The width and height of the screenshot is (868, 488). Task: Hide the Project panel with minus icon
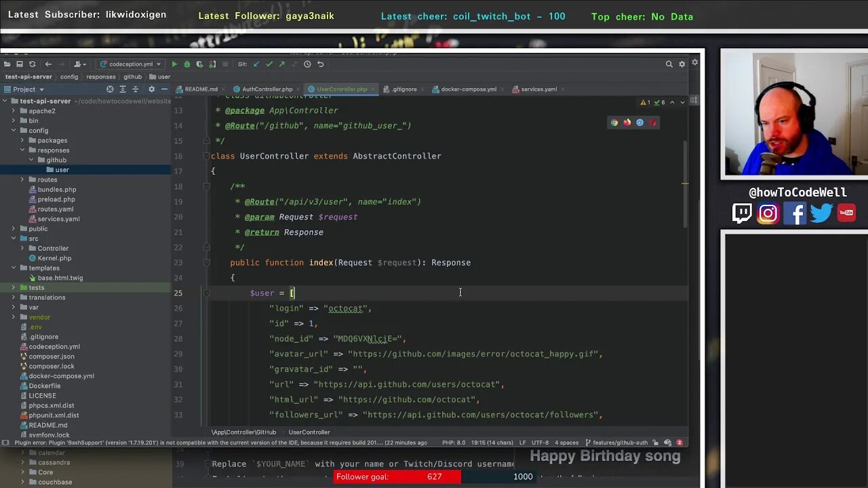[x=164, y=89]
